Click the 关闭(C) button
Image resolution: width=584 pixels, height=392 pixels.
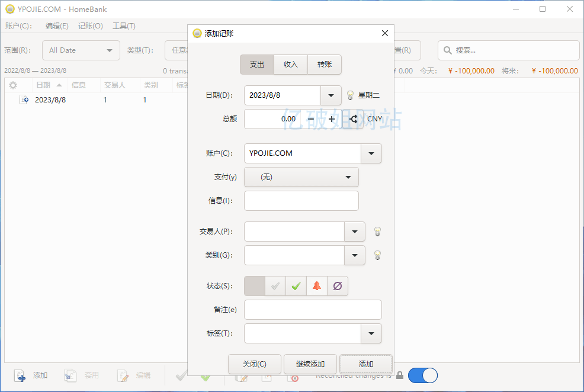click(x=255, y=364)
